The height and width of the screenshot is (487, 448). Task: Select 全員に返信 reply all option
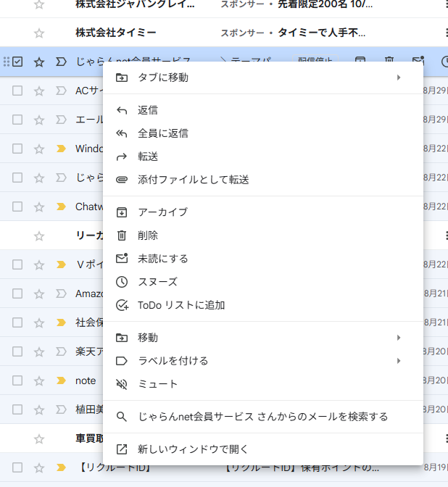263,133
